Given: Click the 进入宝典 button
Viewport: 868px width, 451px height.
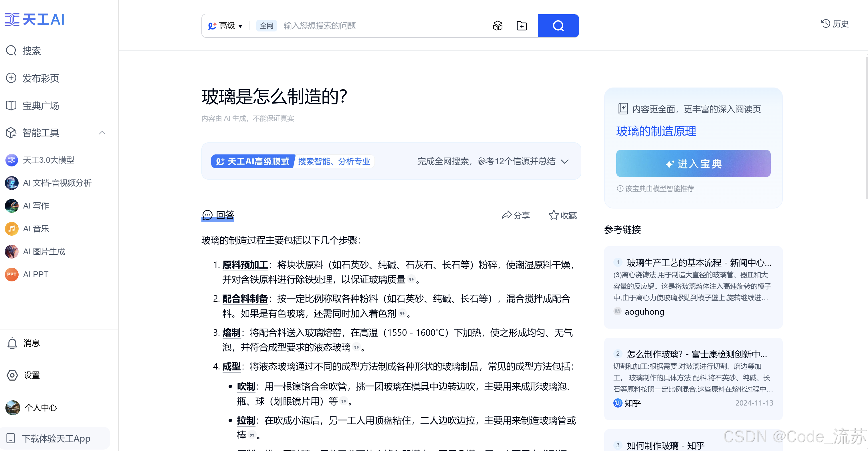Looking at the screenshot, I should (693, 164).
